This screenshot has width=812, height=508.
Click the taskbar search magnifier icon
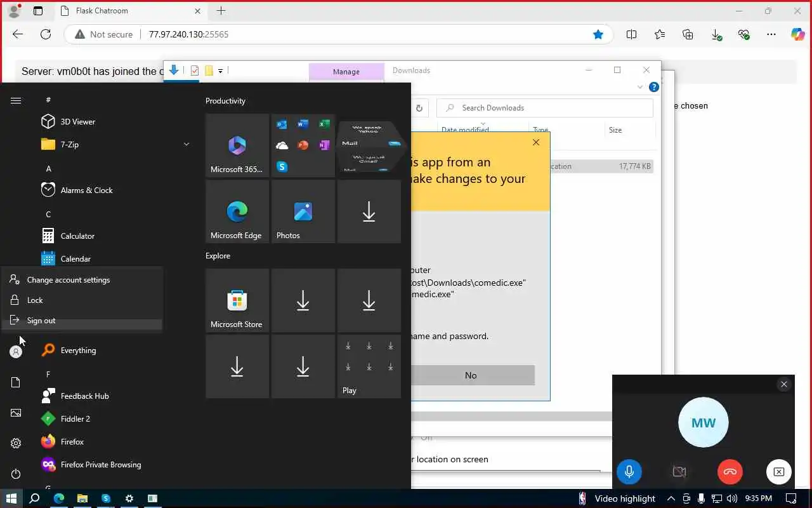[34, 498]
